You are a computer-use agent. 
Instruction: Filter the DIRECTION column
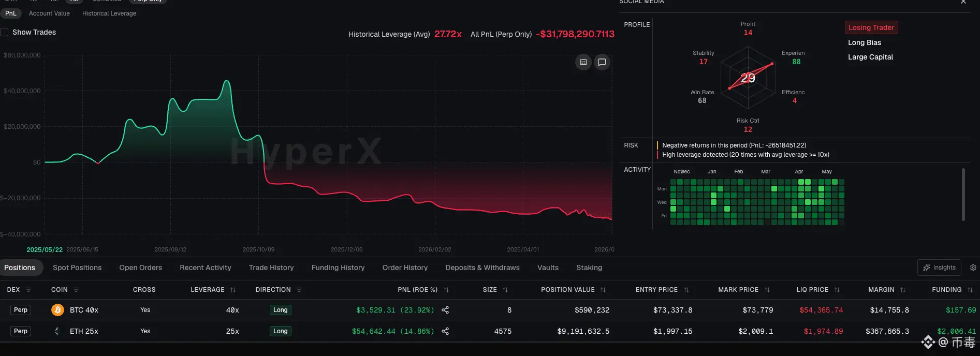coord(299,290)
